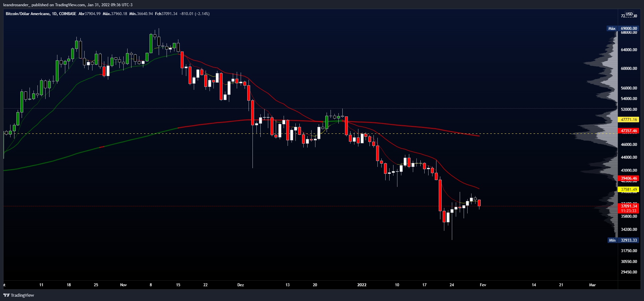644x301 pixels.
Task: Click the 42000.00 price axis label
Action: pos(629,171)
